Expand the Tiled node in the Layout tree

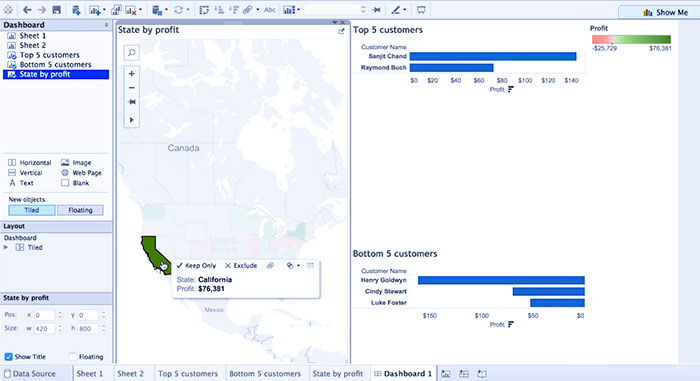click(6, 247)
